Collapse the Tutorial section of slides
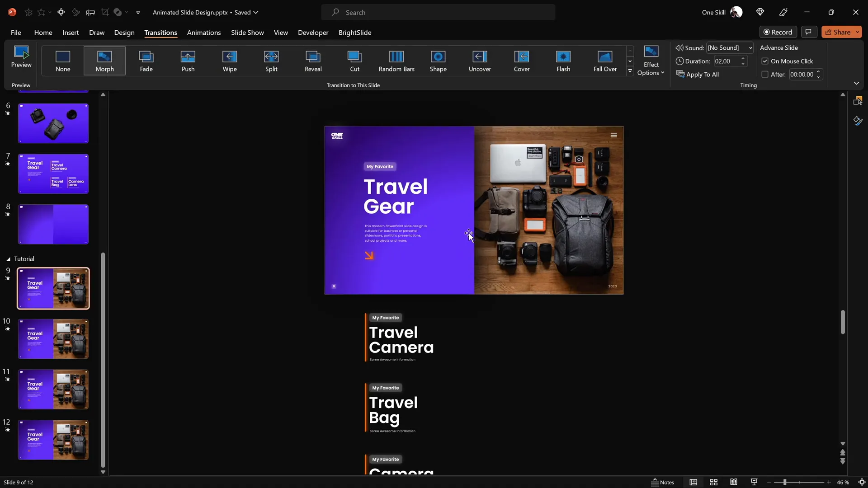The image size is (868, 488). [8, 258]
